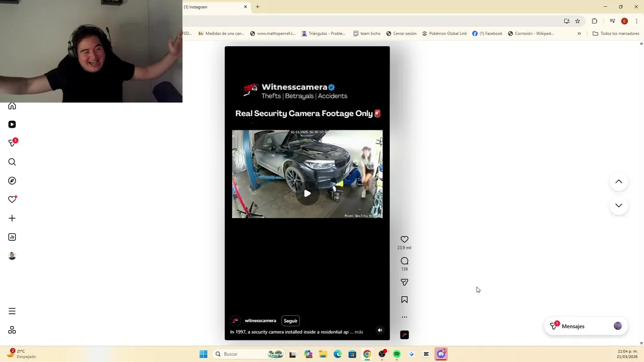Screen dimensions: 644x362
Task: Create new post with plus icon
Action: pos(12,218)
